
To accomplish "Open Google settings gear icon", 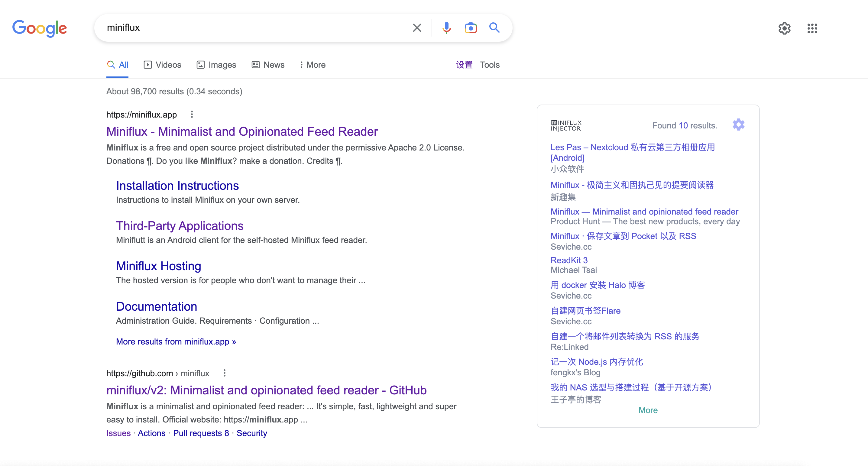I will (x=785, y=28).
